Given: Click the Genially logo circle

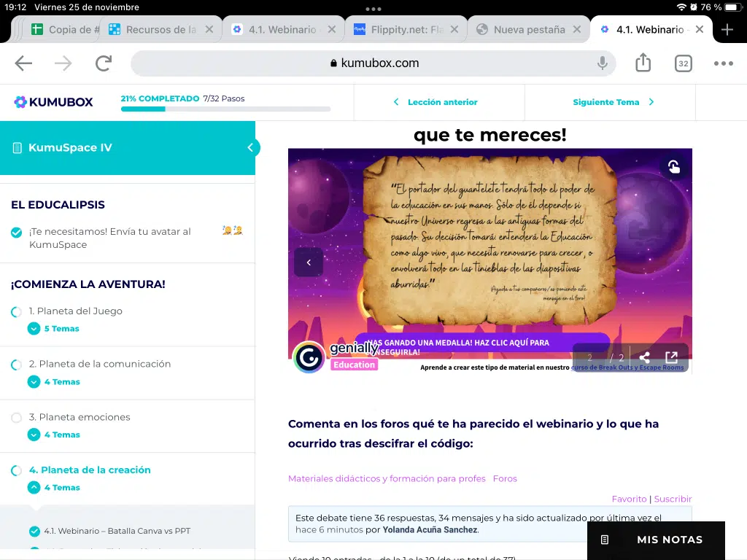Looking at the screenshot, I should (x=309, y=357).
